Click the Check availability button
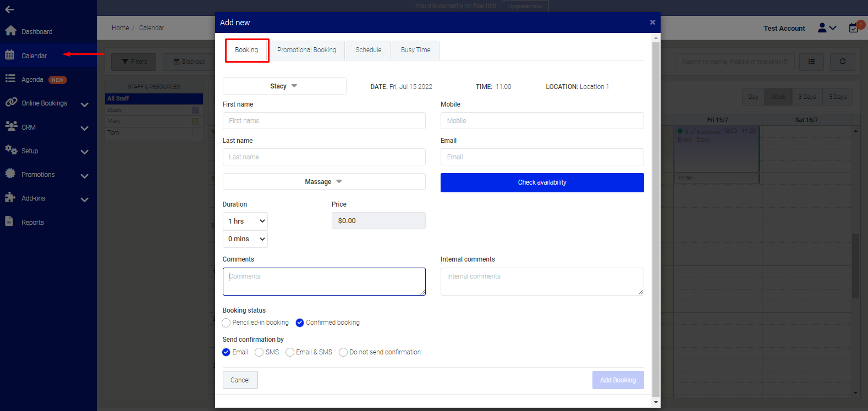This screenshot has width=868, height=411. [x=542, y=182]
